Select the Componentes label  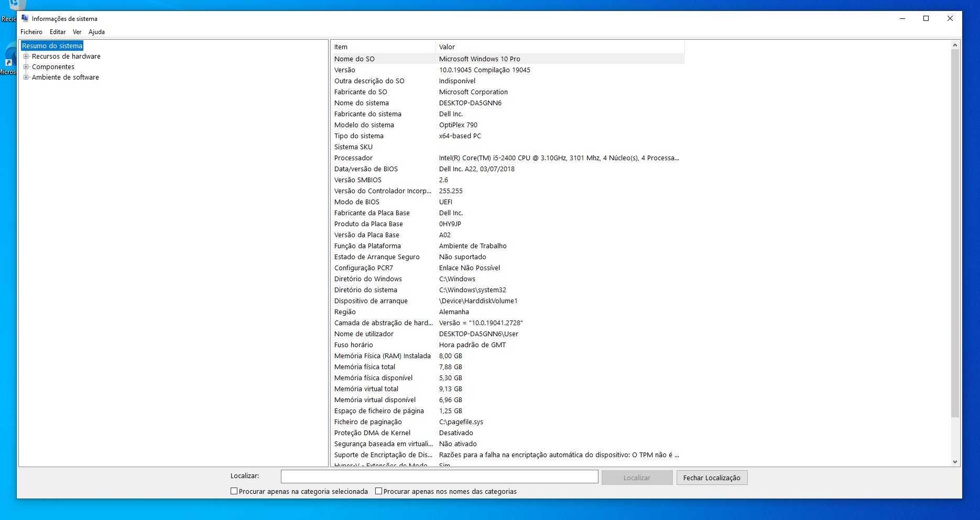pos(53,67)
